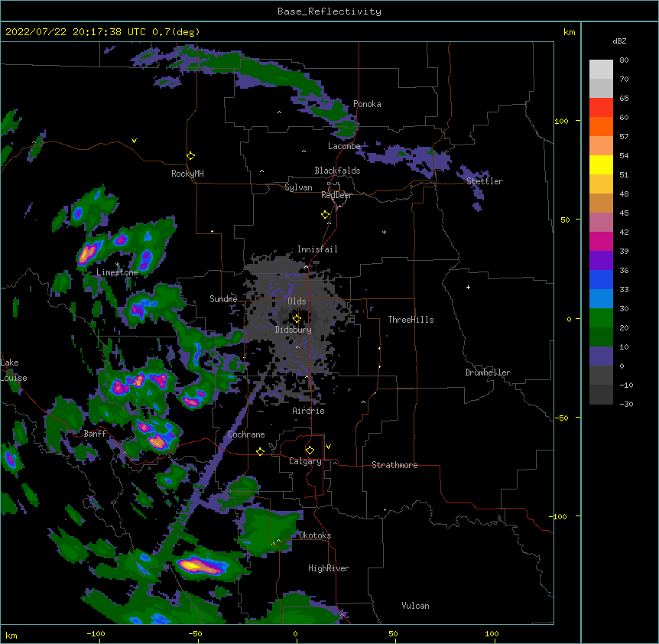This screenshot has height=644, width=659.
Task: Click the RockyMH town label
Action: pyautogui.click(x=187, y=174)
